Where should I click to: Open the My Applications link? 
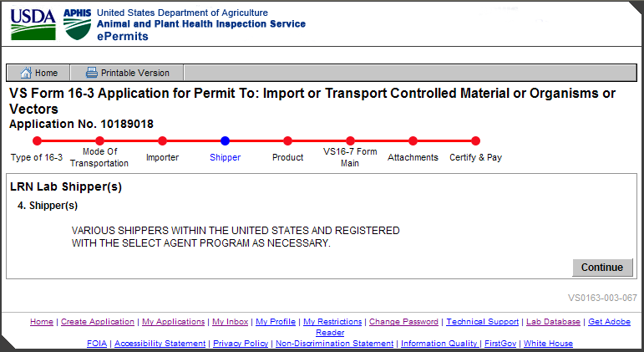coord(173,322)
